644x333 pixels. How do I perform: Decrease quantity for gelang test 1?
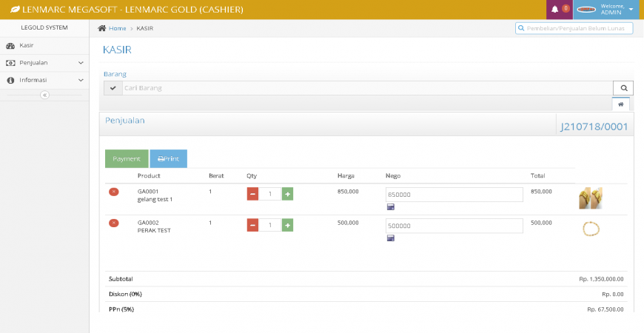[252, 194]
